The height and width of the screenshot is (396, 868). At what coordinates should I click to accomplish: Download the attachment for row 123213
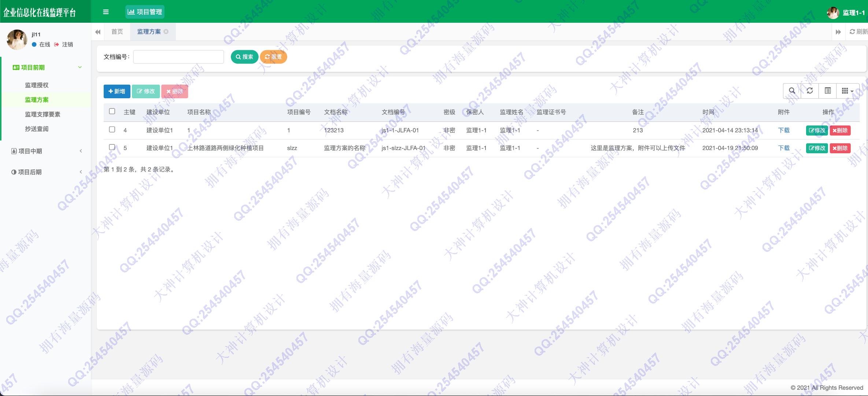(784, 130)
